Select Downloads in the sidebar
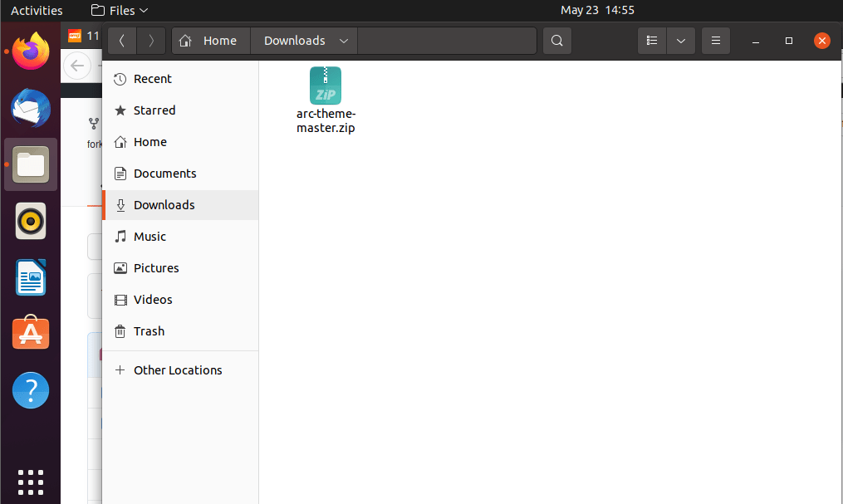This screenshot has height=504, width=843. pos(180,205)
